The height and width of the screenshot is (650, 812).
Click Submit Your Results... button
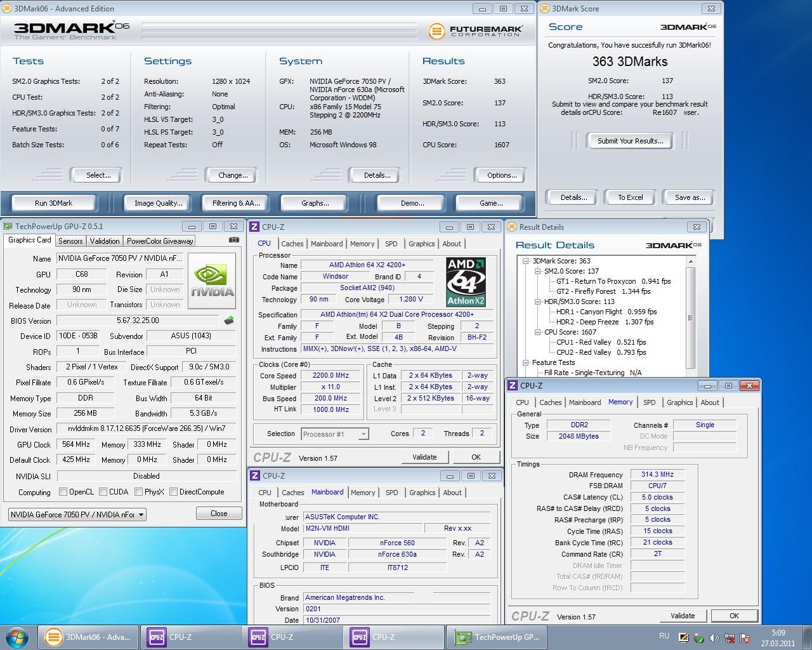[631, 141]
